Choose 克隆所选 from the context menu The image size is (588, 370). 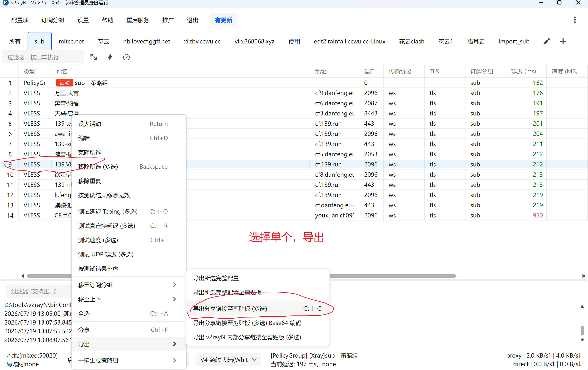(x=129, y=152)
